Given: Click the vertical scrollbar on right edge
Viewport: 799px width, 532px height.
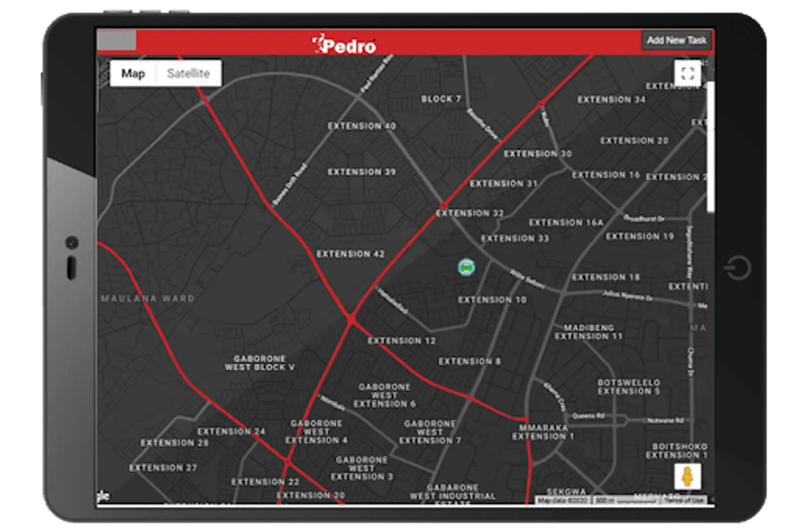Looking at the screenshot, I should pyautogui.click(x=710, y=147).
